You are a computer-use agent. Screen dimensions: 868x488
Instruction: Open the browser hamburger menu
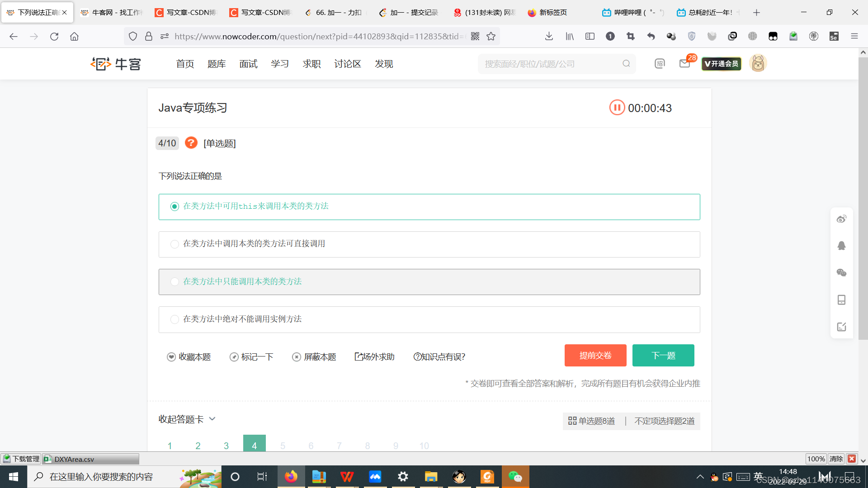(x=854, y=36)
